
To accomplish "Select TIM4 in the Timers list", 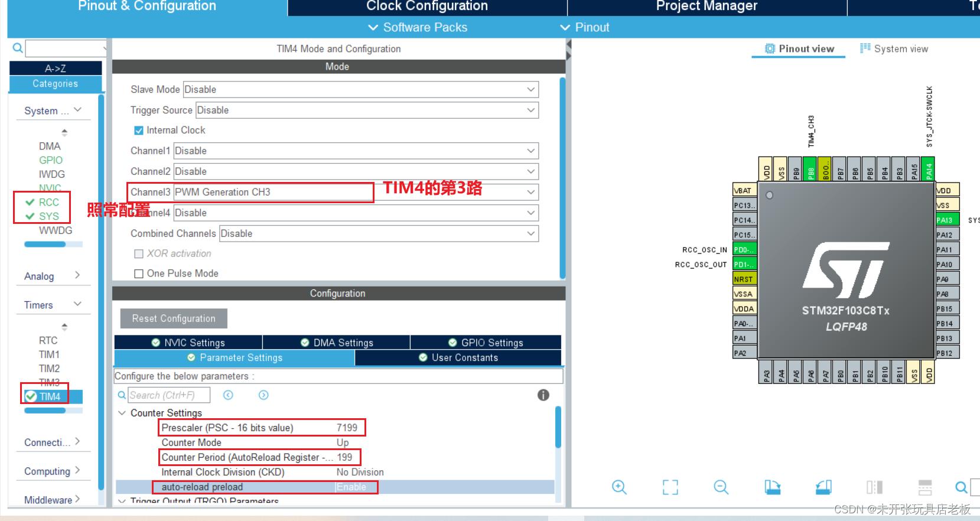I will coord(50,396).
